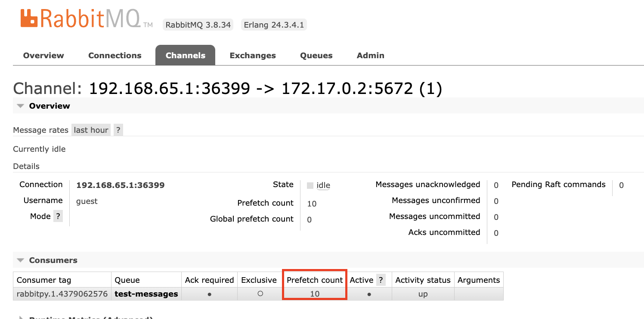Viewport: 644px width, 319px height.
Task: Click the Ack required filled dot
Action: [x=209, y=294]
